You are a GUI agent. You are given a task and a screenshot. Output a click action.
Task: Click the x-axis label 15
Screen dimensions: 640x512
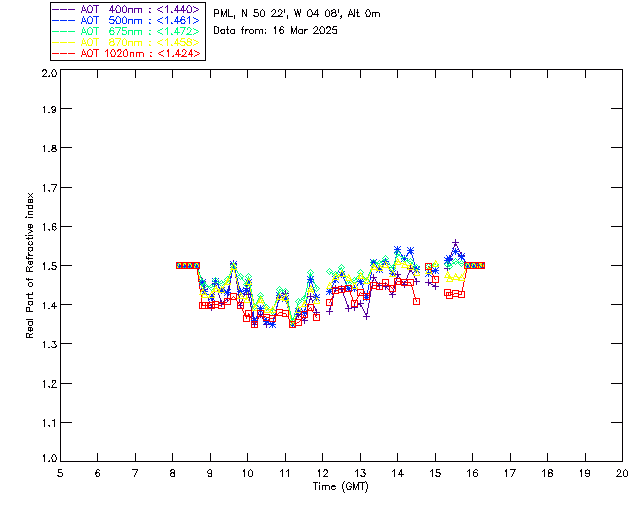click(x=435, y=473)
